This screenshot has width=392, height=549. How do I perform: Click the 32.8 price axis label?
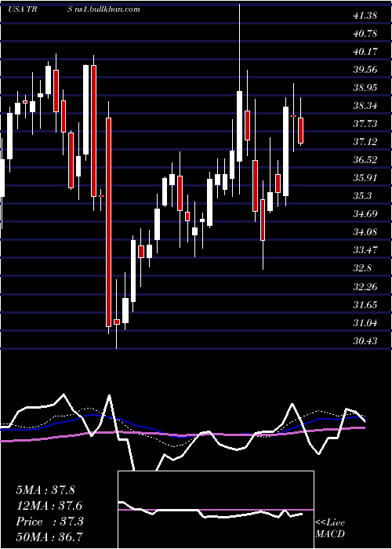[x=362, y=268]
